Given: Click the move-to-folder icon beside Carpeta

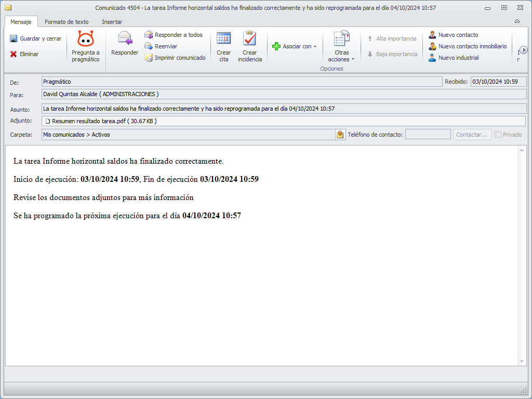Looking at the screenshot, I should click(340, 135).
